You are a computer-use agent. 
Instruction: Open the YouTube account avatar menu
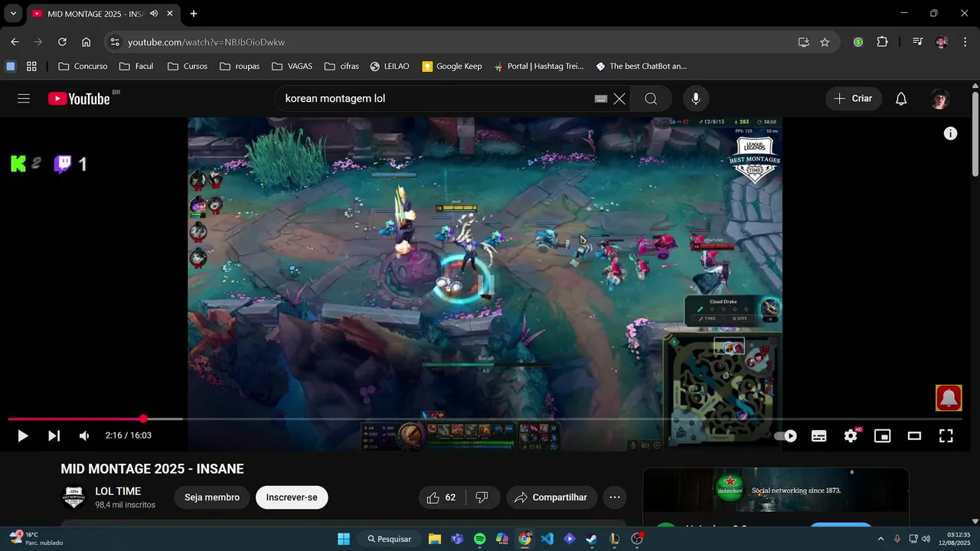pos(940,99)
